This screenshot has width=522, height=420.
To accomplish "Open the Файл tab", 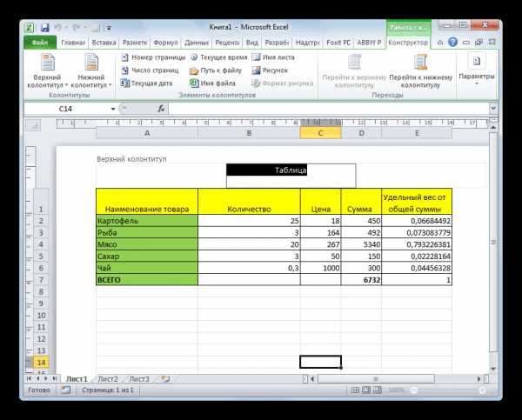I will [40, 43].
